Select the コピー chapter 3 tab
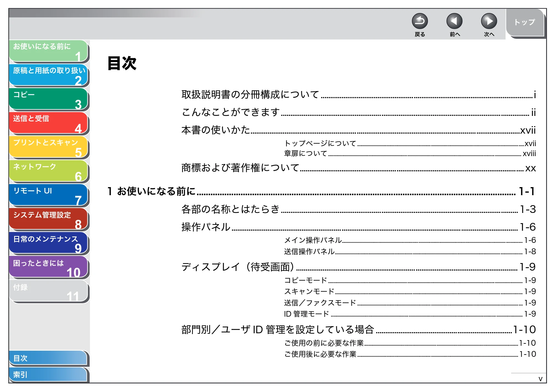555x392 pixels. point(49,99)
